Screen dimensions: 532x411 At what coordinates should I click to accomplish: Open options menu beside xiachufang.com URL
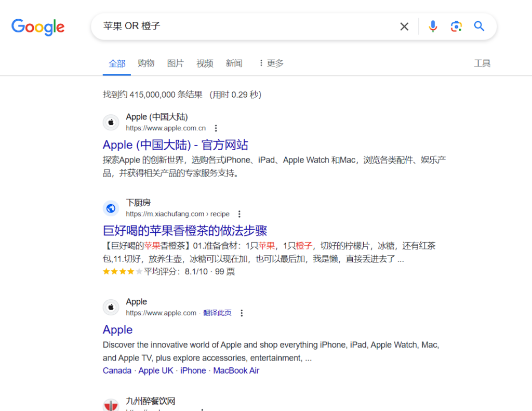[x=240, y=214]
